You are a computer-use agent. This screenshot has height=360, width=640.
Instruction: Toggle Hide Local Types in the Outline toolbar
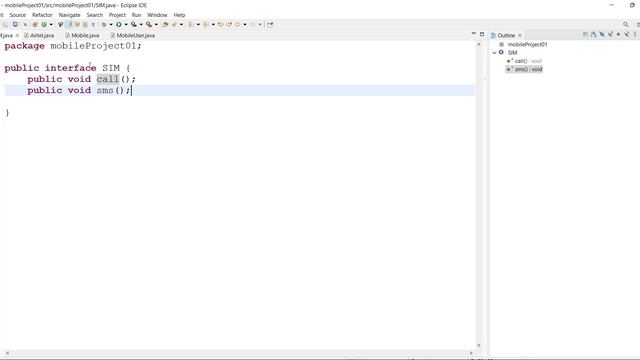click(627, 35)
